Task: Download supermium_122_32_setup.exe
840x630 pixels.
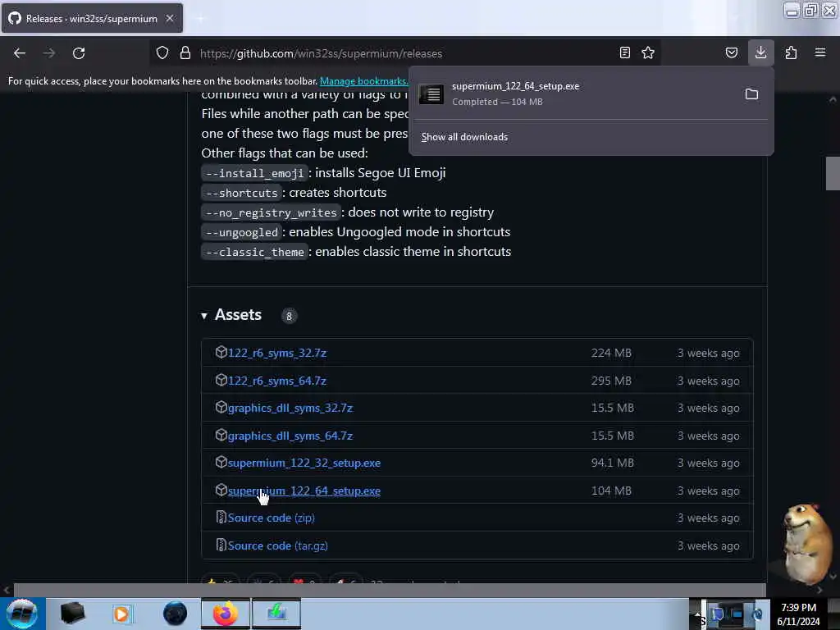Action: pos(304,463)
